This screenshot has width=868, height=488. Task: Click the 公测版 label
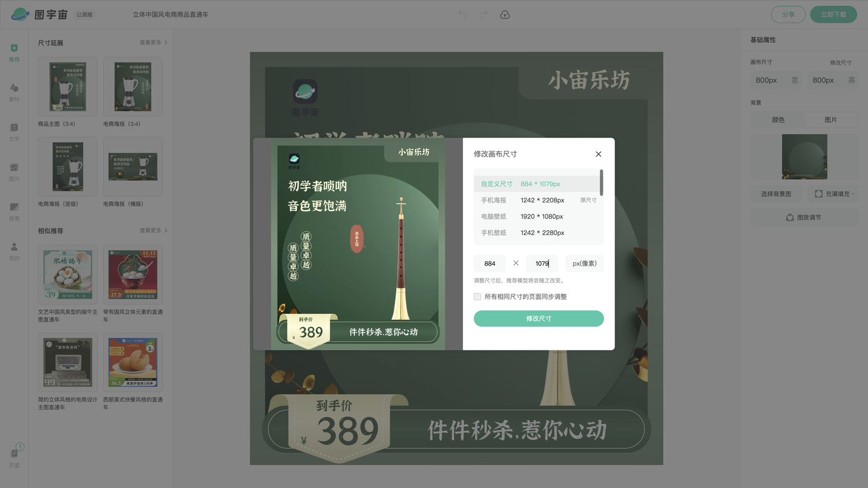click(84, 14)
